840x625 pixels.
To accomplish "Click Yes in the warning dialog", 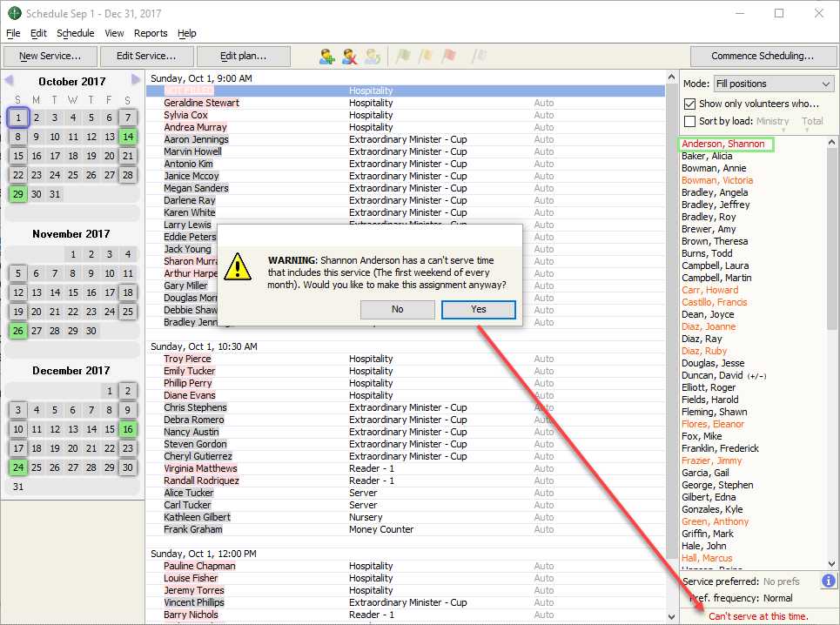I will click(x=479, y=309).
